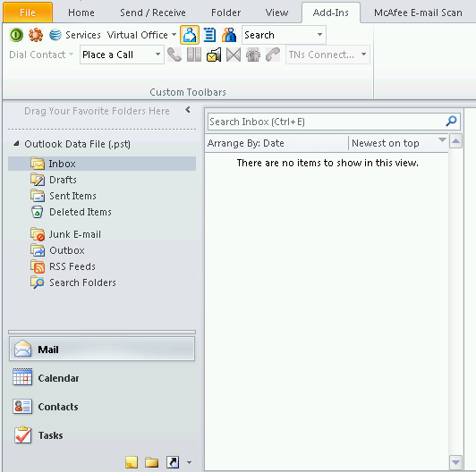Expand the Place a Call combo box
The image size is (476, 472).
[x=157, y=55]
